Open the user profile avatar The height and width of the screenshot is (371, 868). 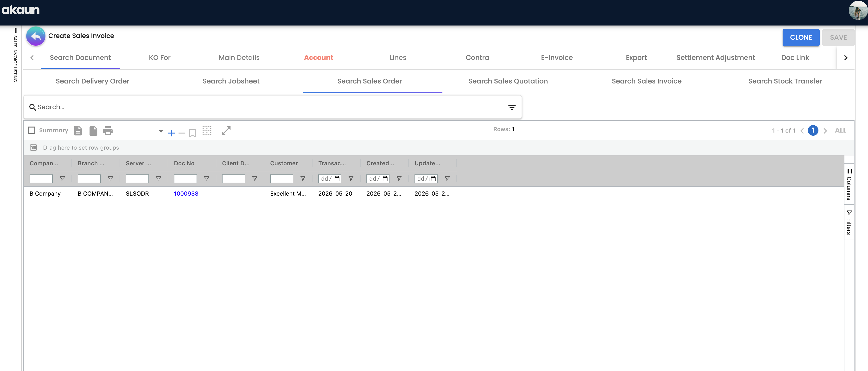[858, 10]
